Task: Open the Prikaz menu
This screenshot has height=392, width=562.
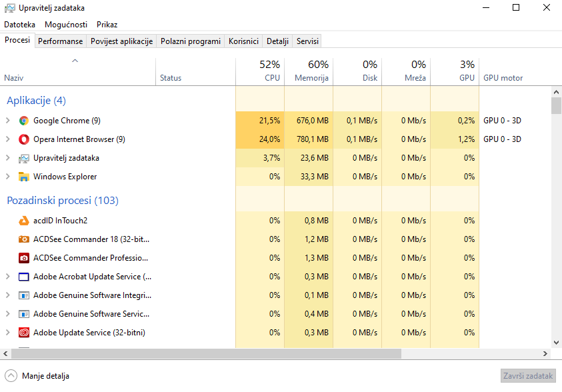Action: click(x=107, y=25)
